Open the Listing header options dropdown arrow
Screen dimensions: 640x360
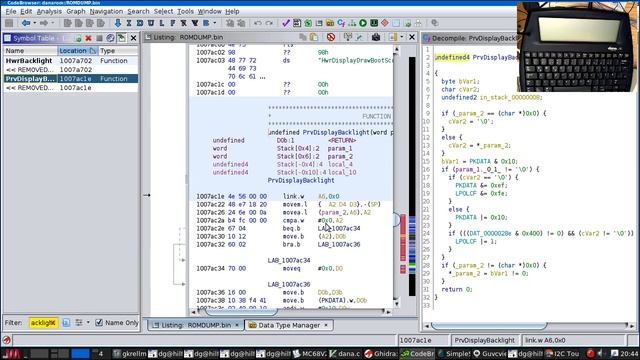click(402, 38)
